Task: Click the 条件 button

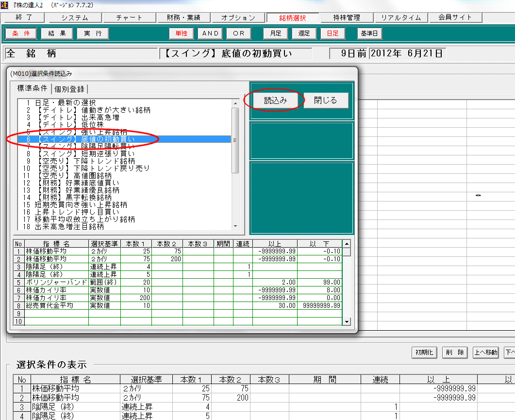Action: pyautogui.click(x=21, y=33)
